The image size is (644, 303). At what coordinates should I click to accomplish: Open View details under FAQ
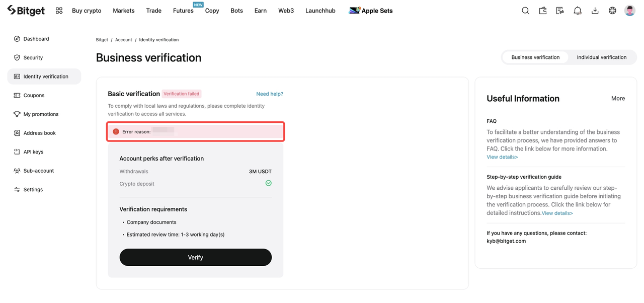click(x=502, y=157)
